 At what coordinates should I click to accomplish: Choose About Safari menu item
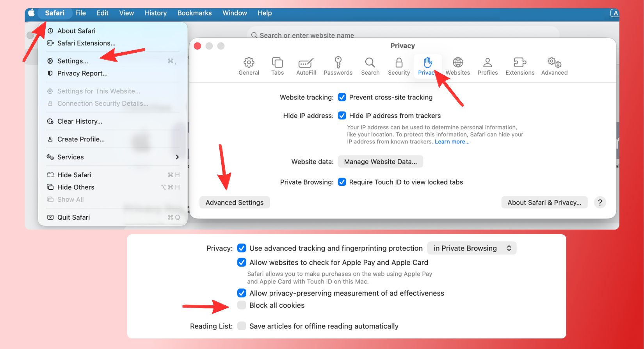[113, 31]
